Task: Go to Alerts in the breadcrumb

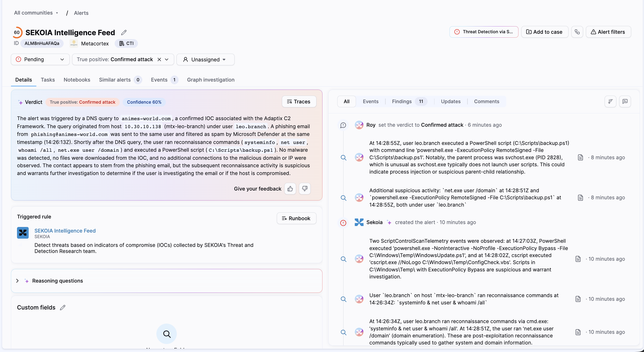Action: [x=81, y=13]
